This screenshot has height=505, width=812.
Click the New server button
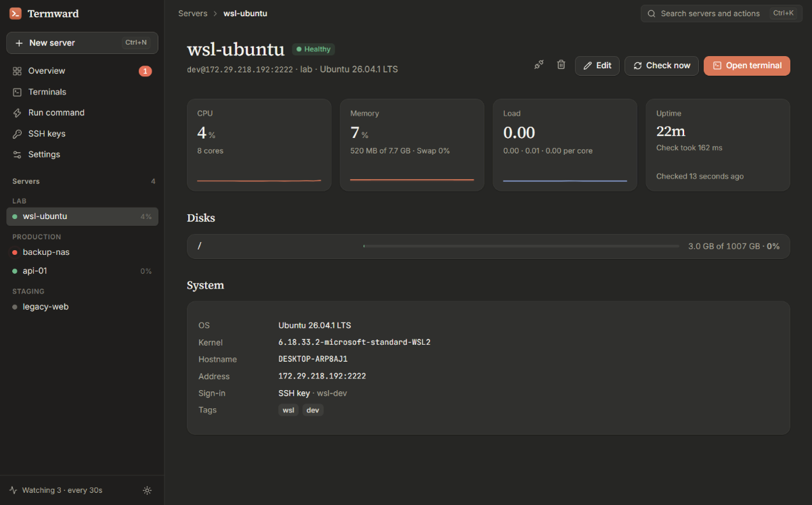pos(82,43)
